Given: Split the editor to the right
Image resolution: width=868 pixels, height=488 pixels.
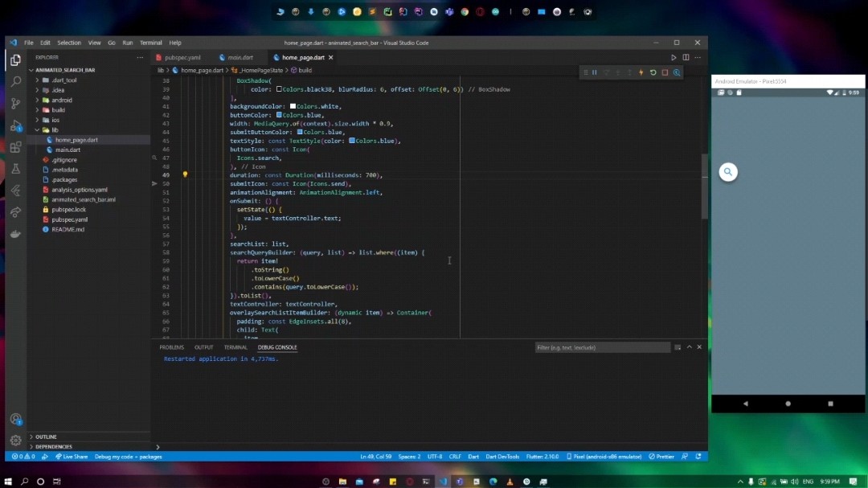Looking at the screenshot, I should pos(686,57).
